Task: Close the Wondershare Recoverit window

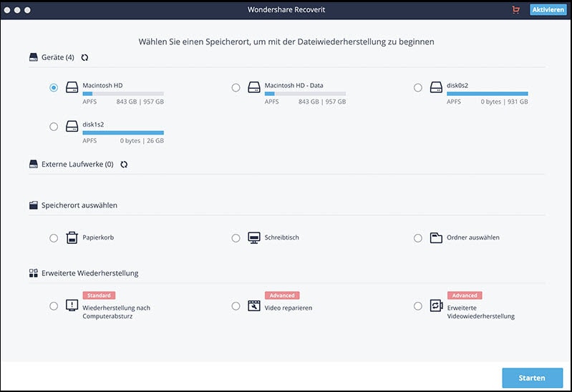Action: 7,10
